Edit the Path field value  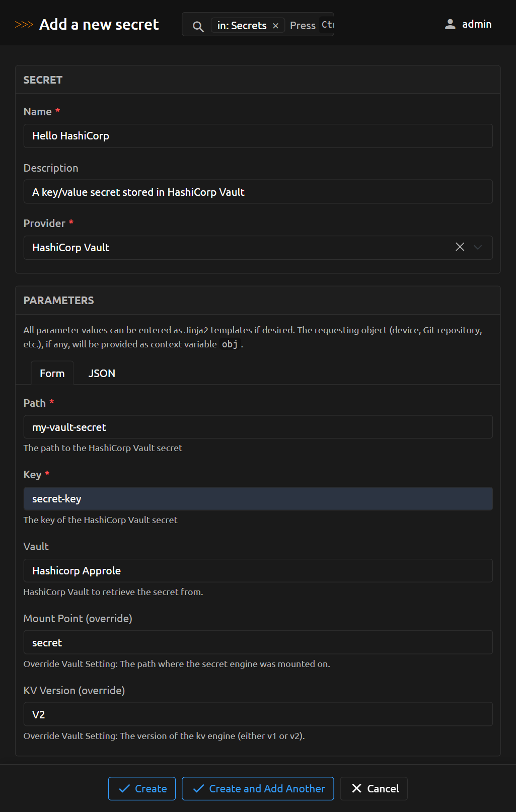(258, 427)
